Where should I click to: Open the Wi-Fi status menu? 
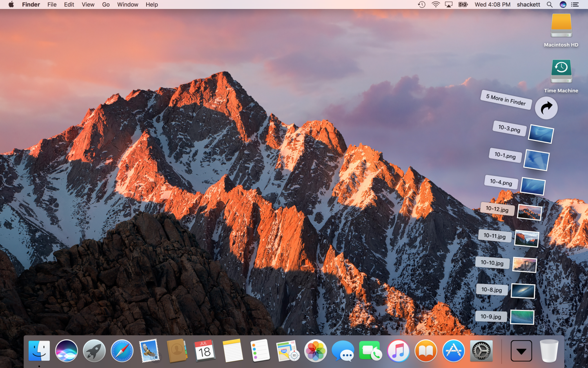tap(436, 5)
